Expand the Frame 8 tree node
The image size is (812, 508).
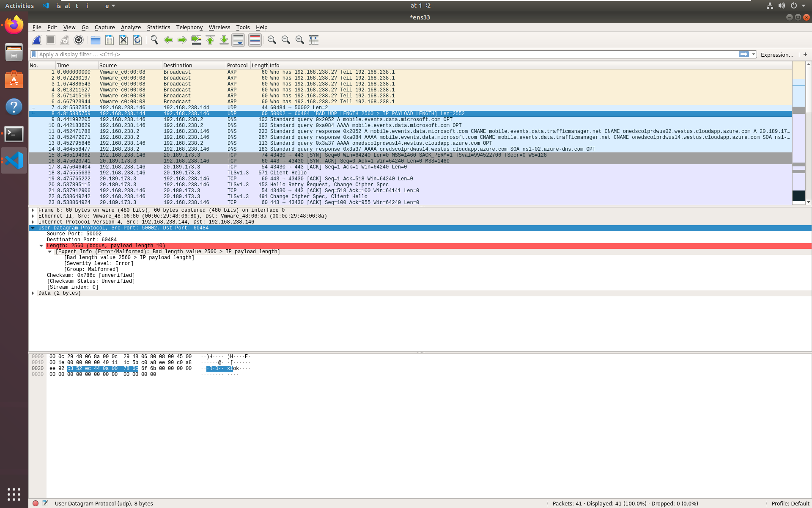pos(33,210)
